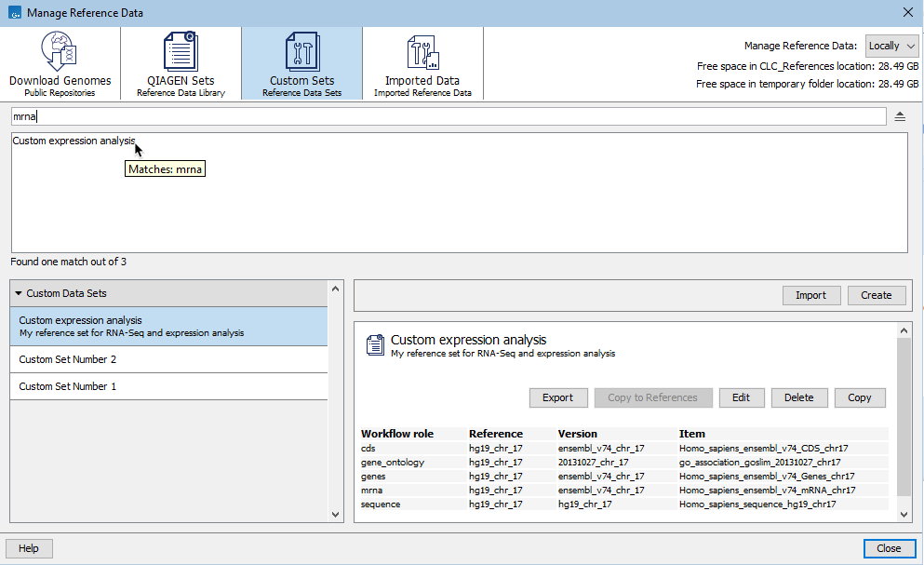
Task: Open the Help documentation
Action: tap(28, 548)
